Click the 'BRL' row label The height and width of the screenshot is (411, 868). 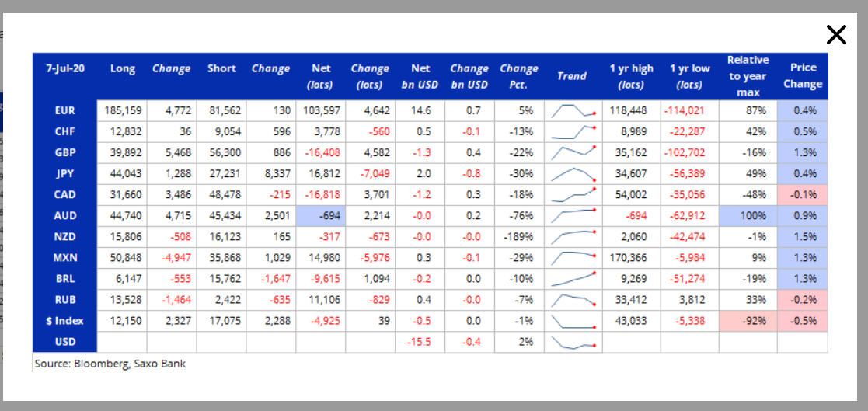tap(65, 279)
